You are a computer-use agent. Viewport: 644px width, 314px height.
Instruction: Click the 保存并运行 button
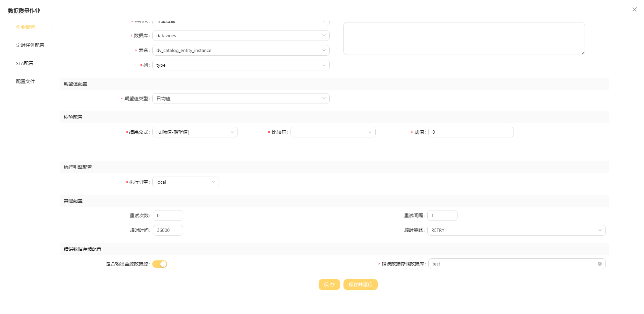point(361,285)
